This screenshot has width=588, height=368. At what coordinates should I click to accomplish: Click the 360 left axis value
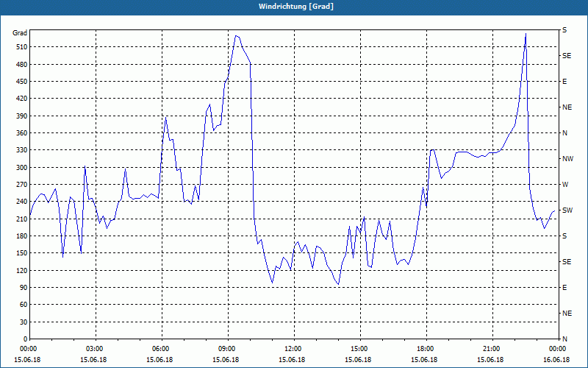pos(22,133)
